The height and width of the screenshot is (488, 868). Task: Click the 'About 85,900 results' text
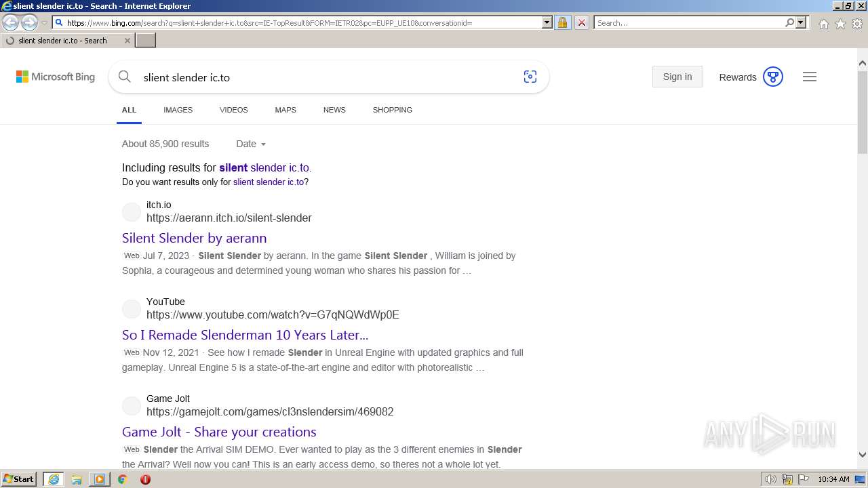[165, 144]
